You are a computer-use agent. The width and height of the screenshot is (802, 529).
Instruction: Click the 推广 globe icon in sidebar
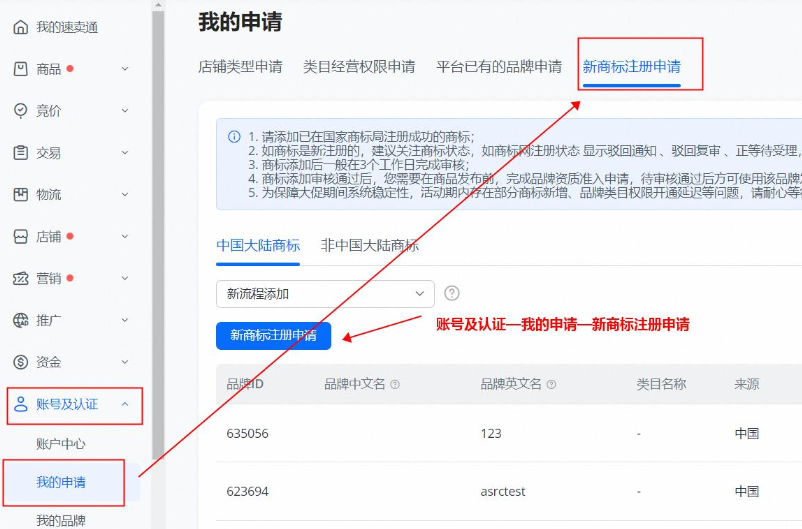click(21, 320)
